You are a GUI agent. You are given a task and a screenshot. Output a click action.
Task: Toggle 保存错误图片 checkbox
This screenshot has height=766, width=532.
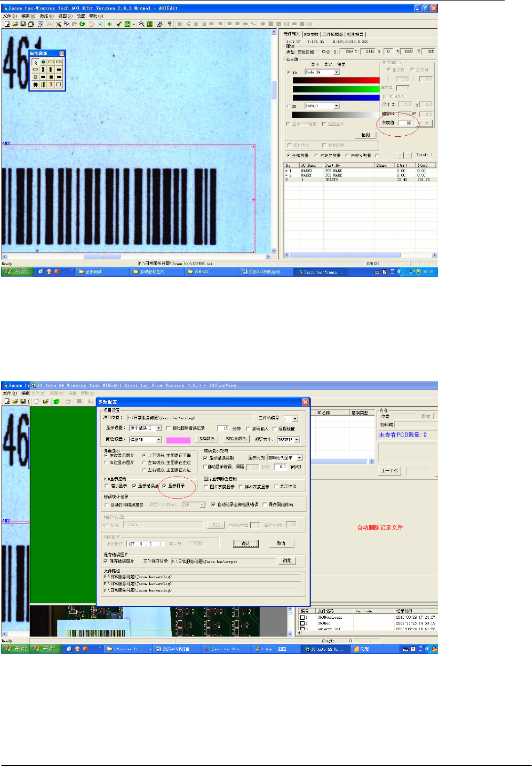[106, 561]
